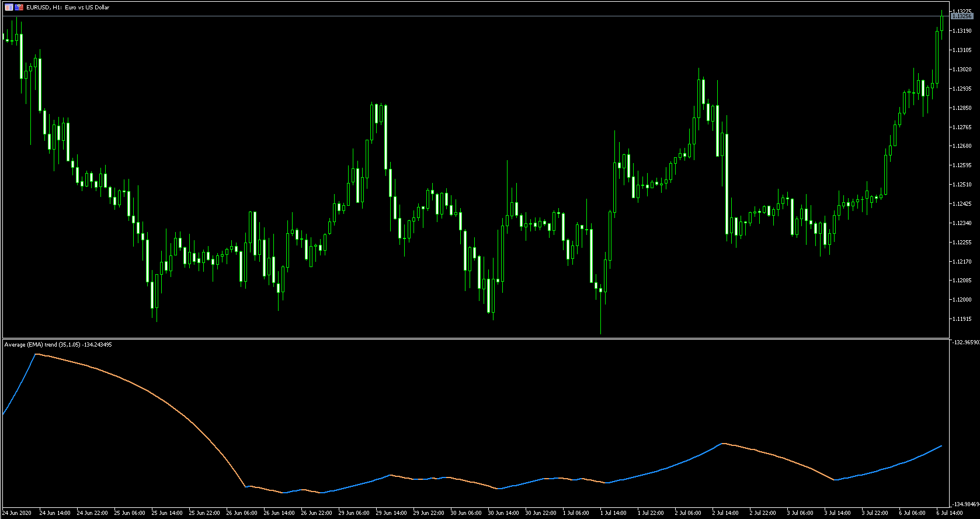Viewport: 980px width, 519px height.
Task: Click the 1.13190 price scale label
Action: [961, 31]
